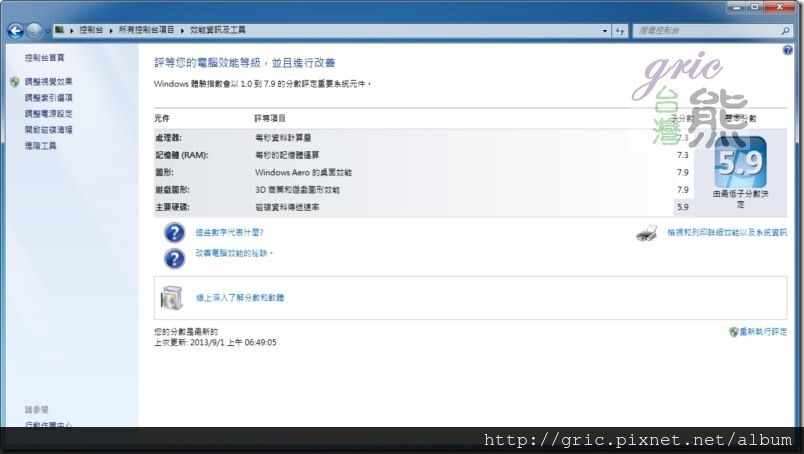Expand the breadcrumb arrow after 控制台

pos(111,31)
